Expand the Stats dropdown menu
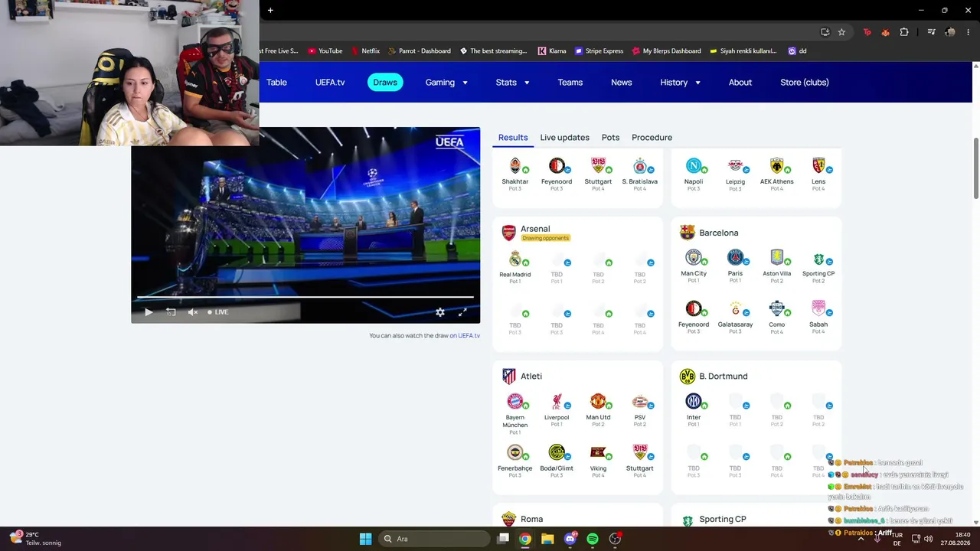The height and width of the screenshot is (551, 980). click(x=512, y=83)
